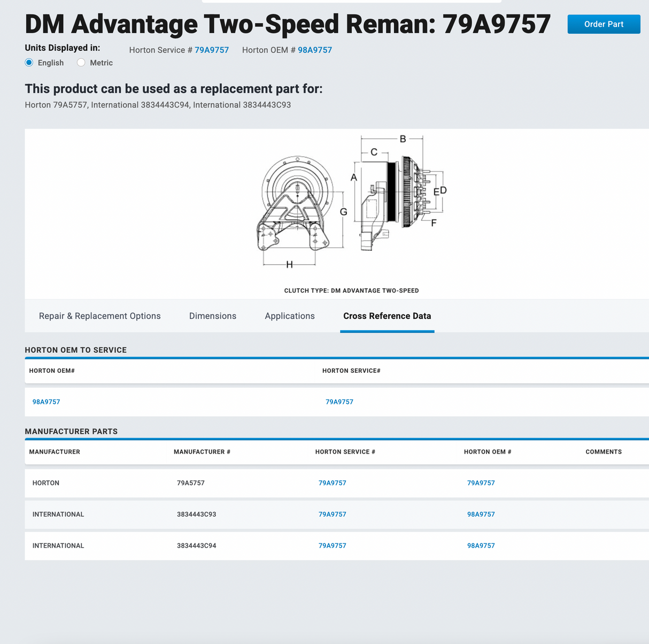
Task: Go to the Applications tab
Action: point(289,316)
